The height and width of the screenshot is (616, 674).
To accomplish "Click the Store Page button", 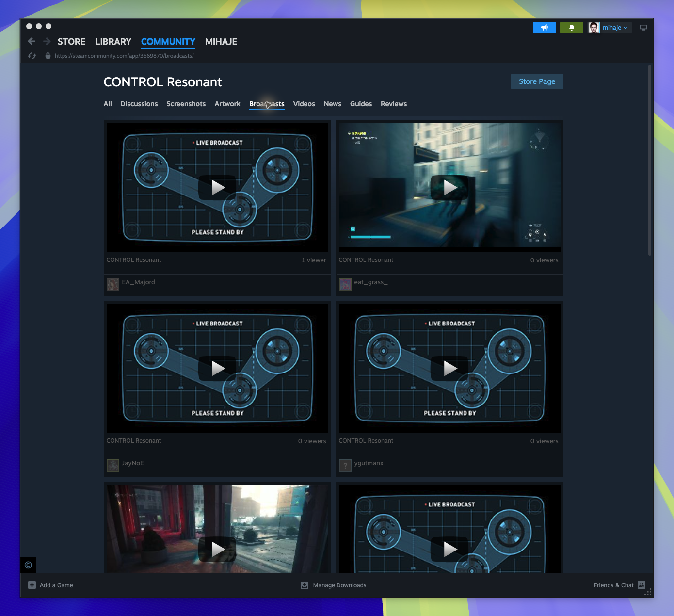I will tap(537, 81).
